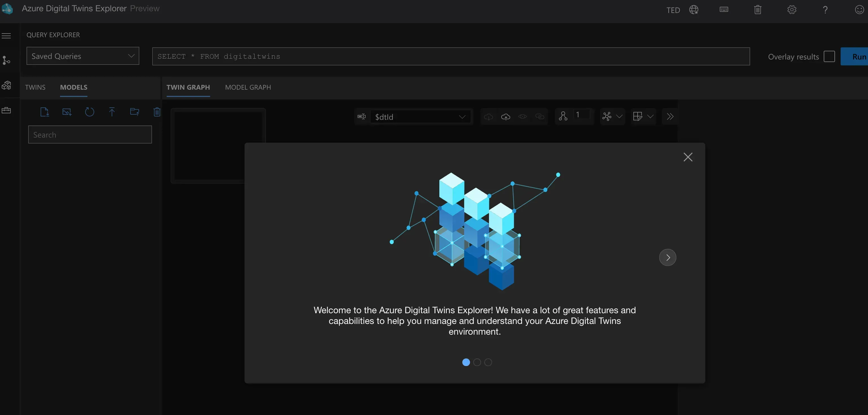Expand the graph layout options chevron

(619, 116)
